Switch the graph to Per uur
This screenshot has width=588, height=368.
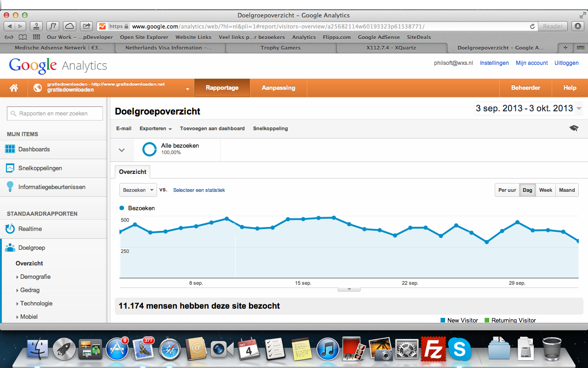pos(507,190)
